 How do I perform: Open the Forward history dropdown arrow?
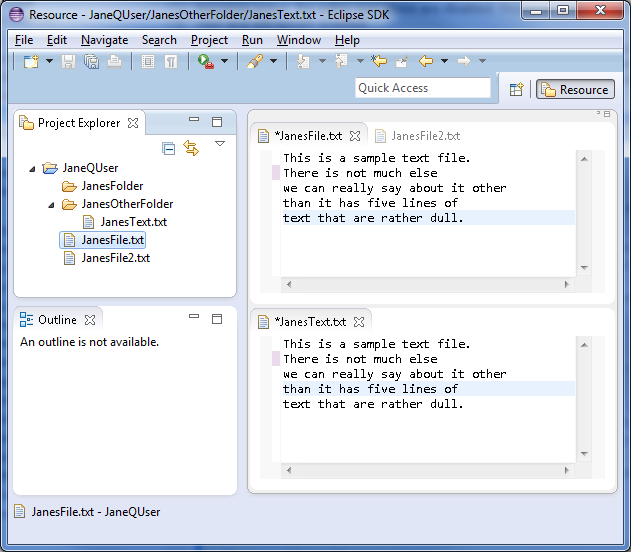(483, 61)
